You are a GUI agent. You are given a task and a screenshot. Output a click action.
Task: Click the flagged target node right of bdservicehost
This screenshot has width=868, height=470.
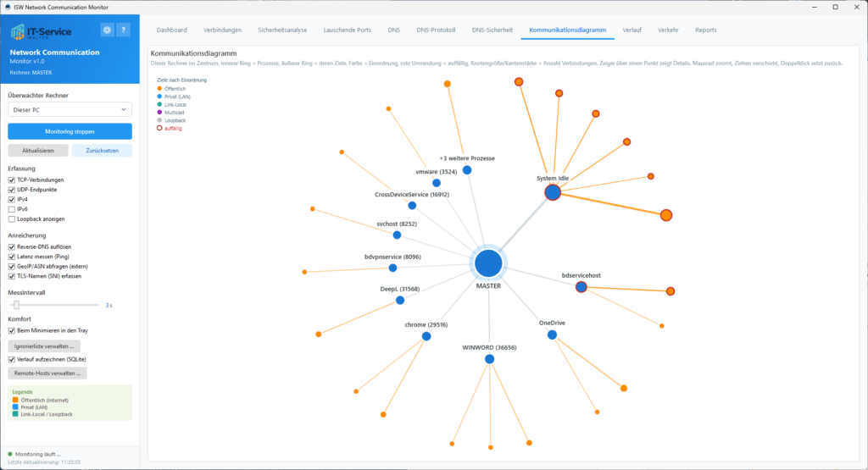(x=670, y=291)
